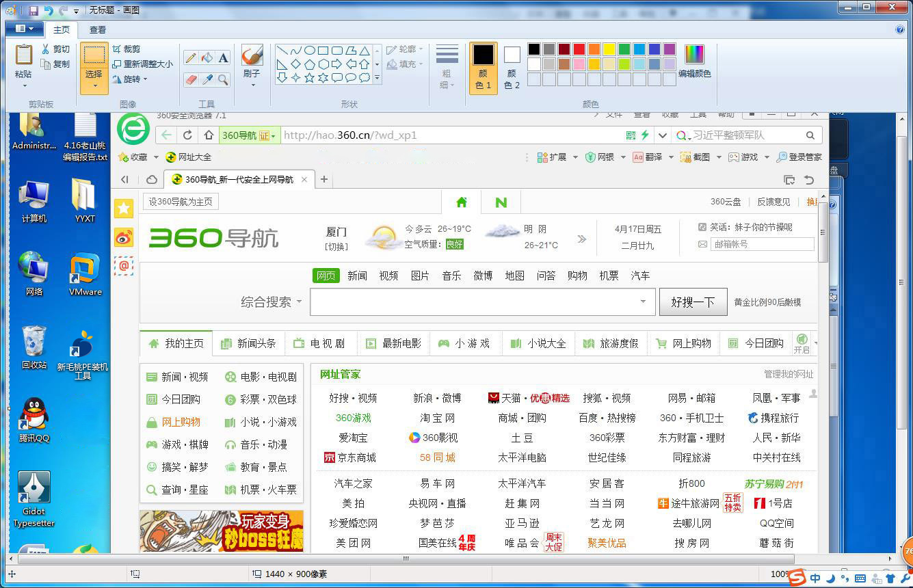Pick the Down arrow shape
The image size is (913, 588).
[282, 78]
